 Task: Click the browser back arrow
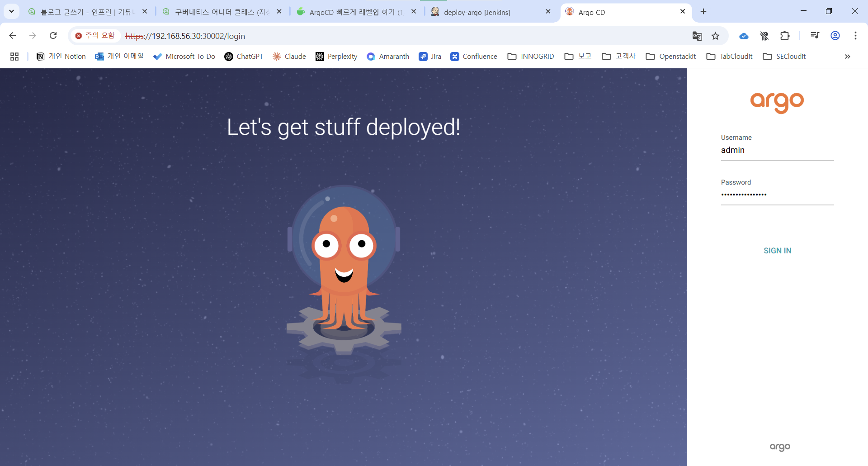(13, 36)
